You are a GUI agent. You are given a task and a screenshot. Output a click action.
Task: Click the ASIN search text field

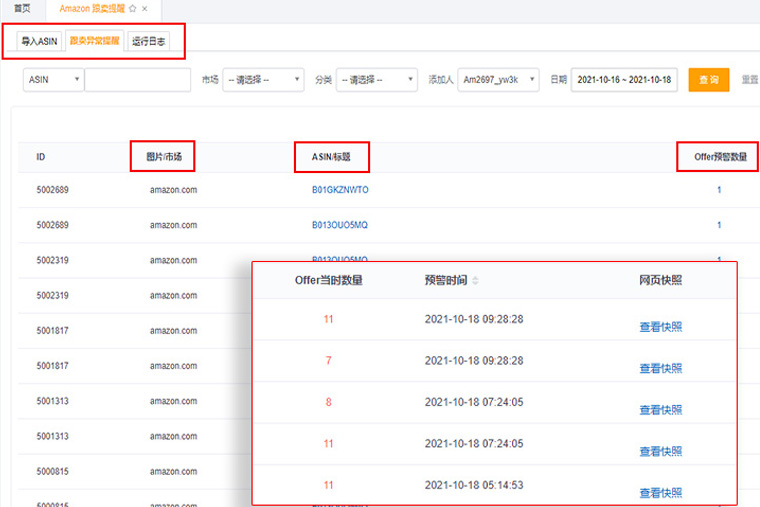pos(137,80)
